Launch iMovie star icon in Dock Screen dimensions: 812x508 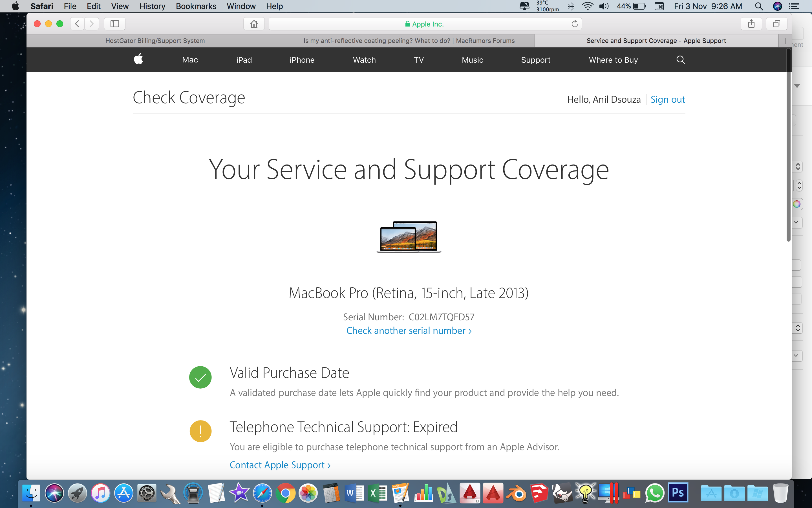(239, 493)
